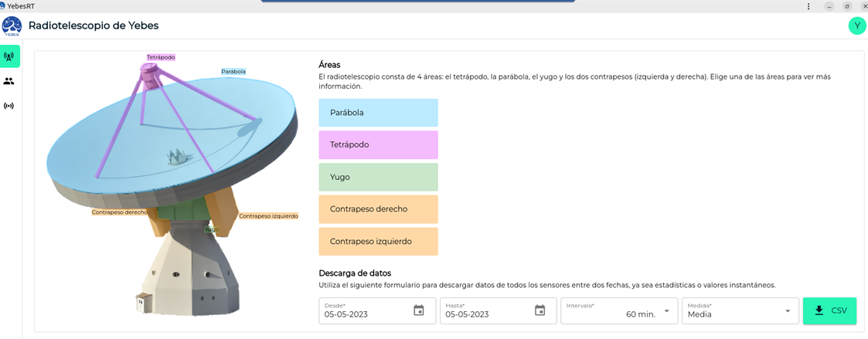Open calendar picker for Hasta date
868x339 pixels.
click(x=540, y=310)
